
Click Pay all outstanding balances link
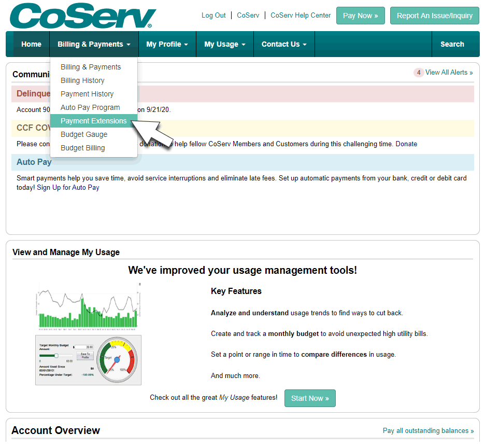[428, 430]
